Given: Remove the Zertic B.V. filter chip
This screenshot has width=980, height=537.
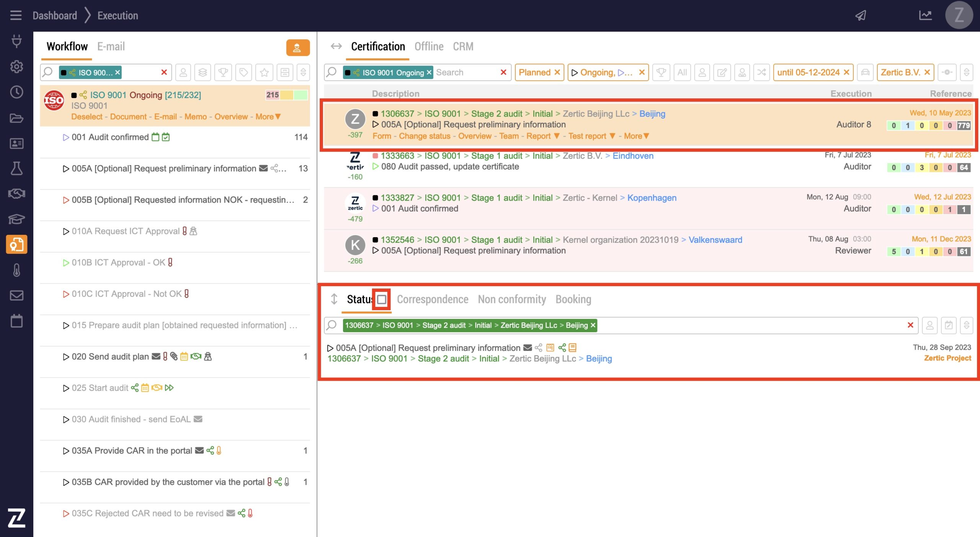Looking at the screenshot, I should [927, 72].
